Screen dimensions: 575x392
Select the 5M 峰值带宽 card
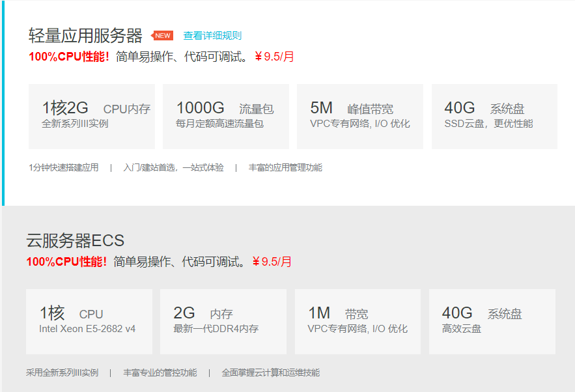(x=360, y=117)
